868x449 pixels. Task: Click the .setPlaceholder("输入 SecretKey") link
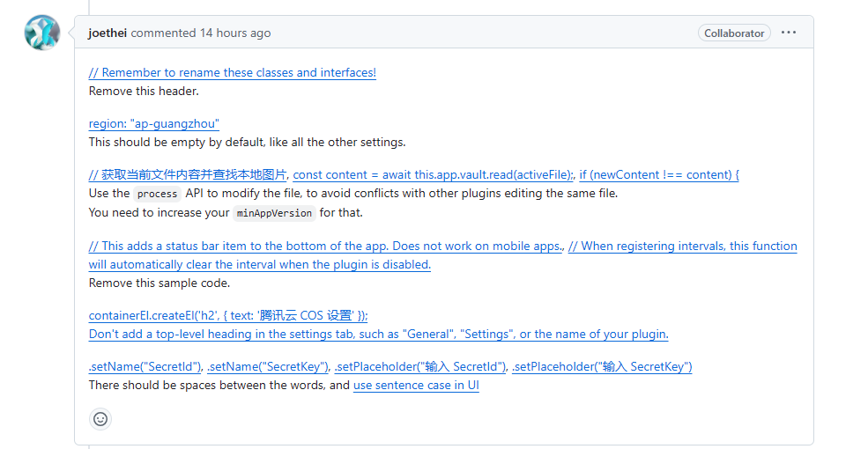602,366
